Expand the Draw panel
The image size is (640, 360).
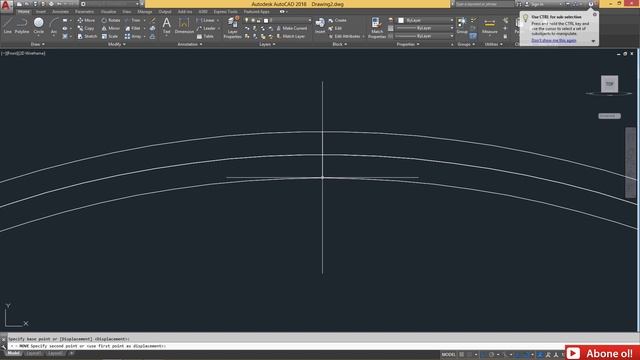[x=37, y=44]
